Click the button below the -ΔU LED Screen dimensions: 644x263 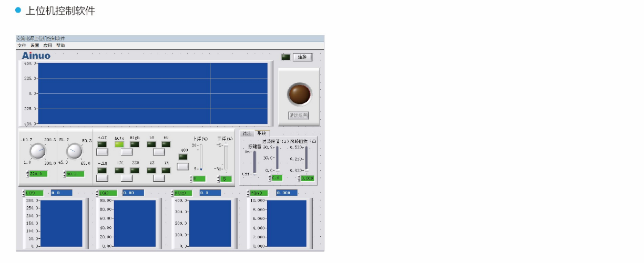(x=102, y=178)
